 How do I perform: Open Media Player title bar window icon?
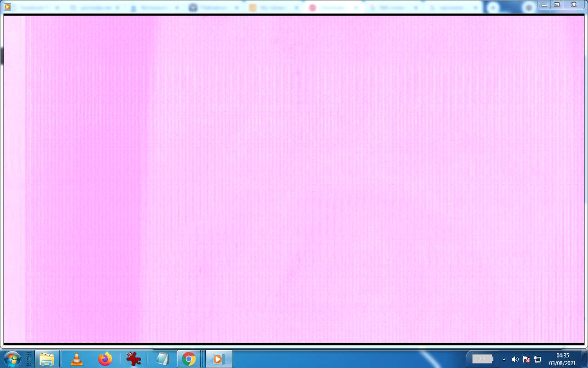(7, 6)
